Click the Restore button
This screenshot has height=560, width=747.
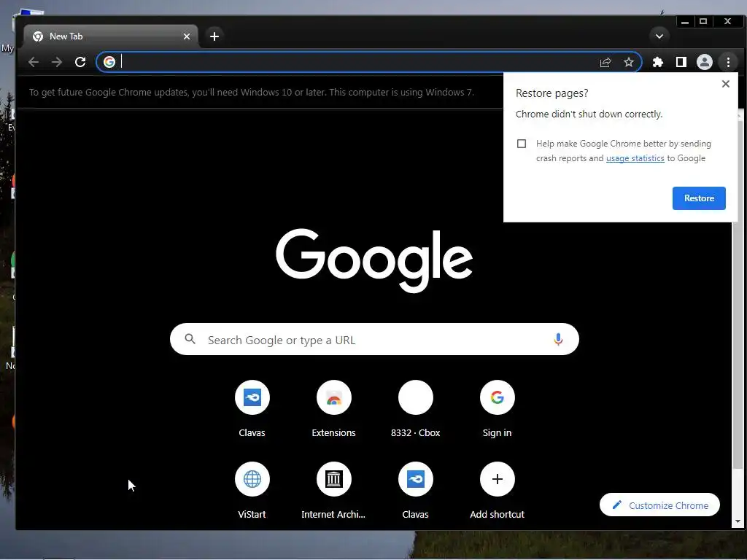point(699,198)
